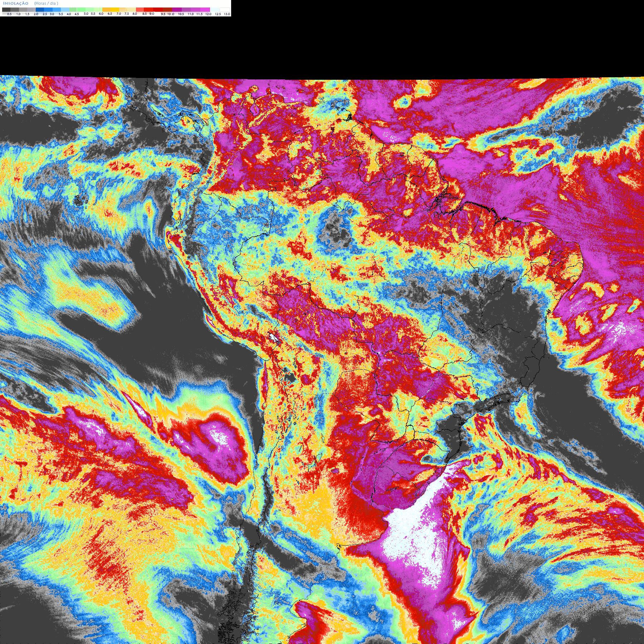Click the "(Horas / dia)" units label
644x644 pixels.
coord(46,3)
